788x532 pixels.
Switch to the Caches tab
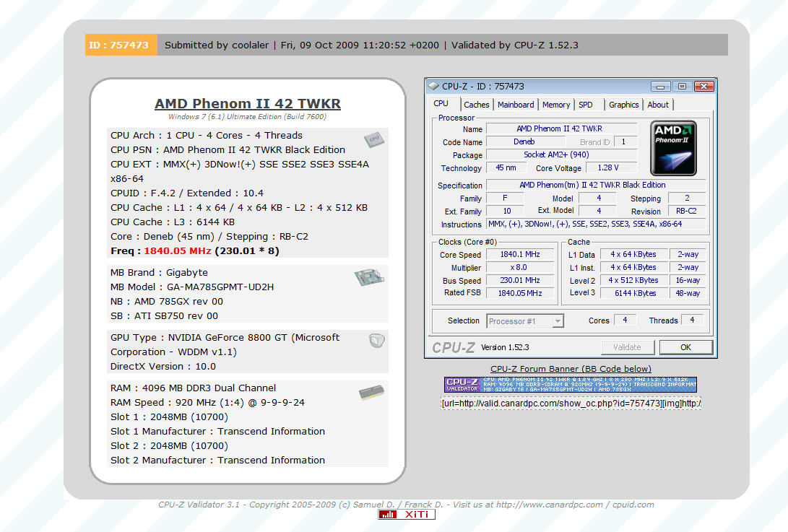tap(476, 105)
